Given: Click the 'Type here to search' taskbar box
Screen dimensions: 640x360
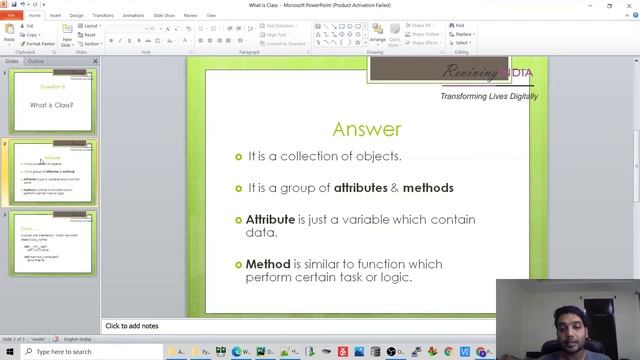Looking at the screenshot, I should [x=91, y=351].
